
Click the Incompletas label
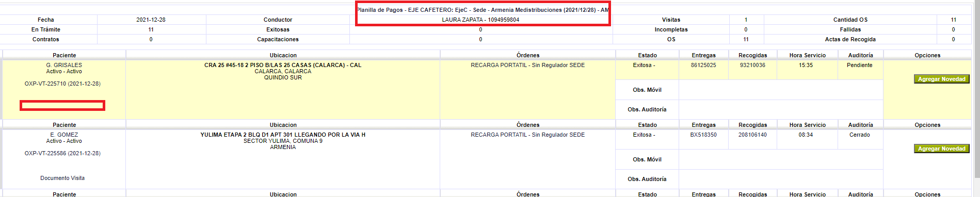tap(671, 29)
